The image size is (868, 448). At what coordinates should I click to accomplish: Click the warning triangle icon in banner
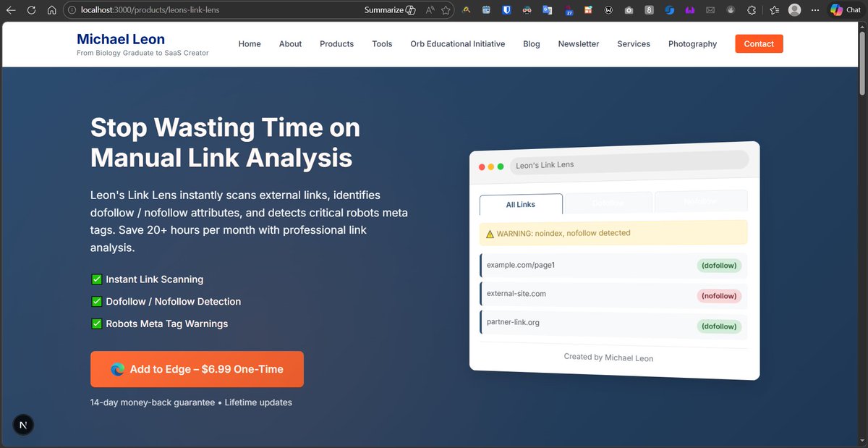click(490, 234)
